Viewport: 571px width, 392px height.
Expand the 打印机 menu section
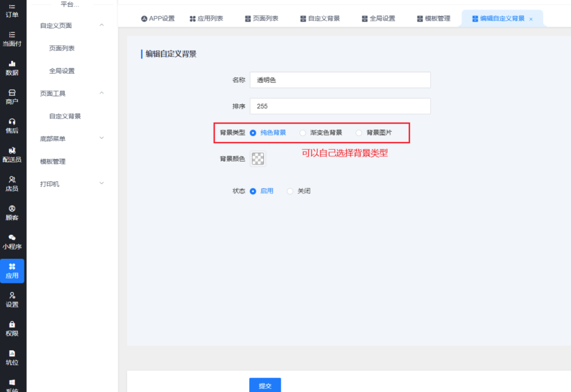coord(101,183)
